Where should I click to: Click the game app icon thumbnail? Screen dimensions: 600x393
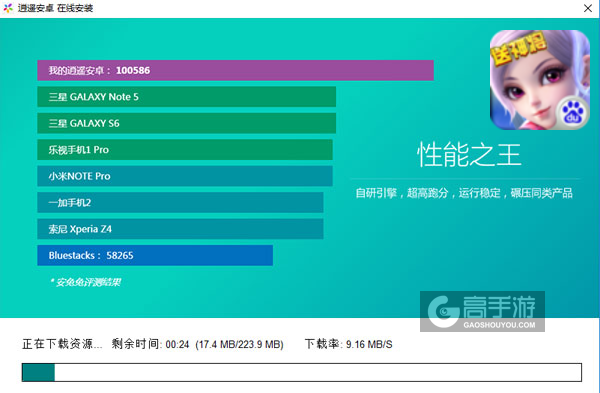pos(540,80)
